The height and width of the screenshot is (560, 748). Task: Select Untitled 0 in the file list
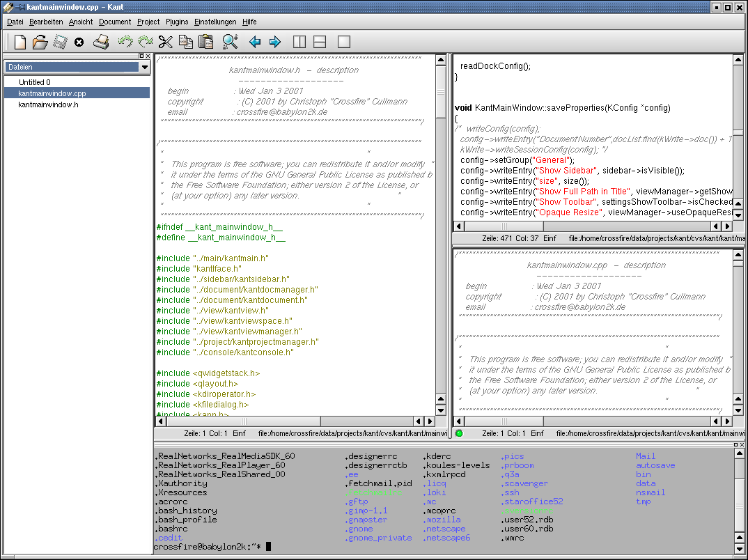35,82
